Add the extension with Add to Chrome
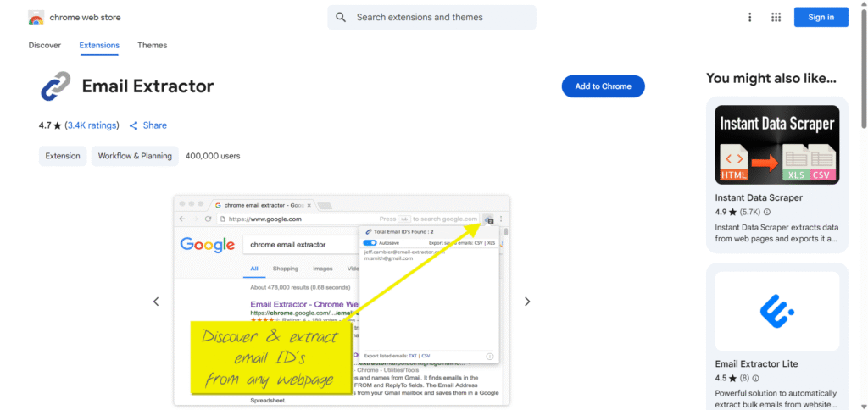The height and width of the screenshot is (410, 868). click(x=603, y=86)
